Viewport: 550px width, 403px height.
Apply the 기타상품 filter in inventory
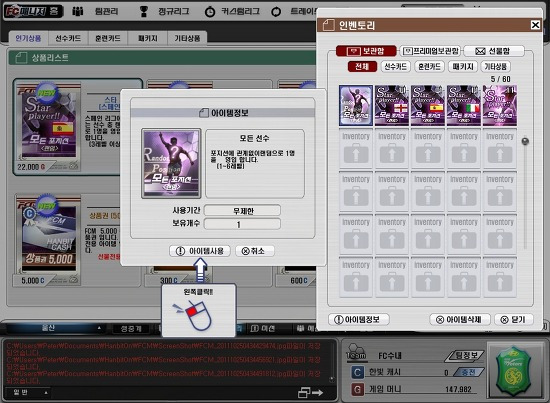(496, 66)
